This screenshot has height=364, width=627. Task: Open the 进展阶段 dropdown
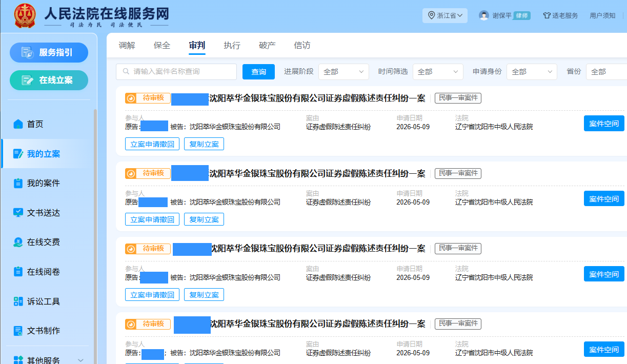tap(343, 72)
